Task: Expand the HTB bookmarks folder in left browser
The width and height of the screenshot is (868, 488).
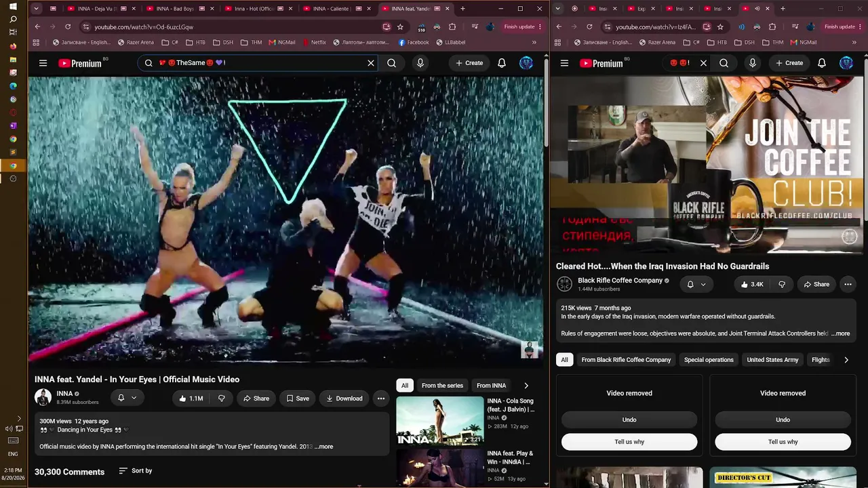Action: 195,42
